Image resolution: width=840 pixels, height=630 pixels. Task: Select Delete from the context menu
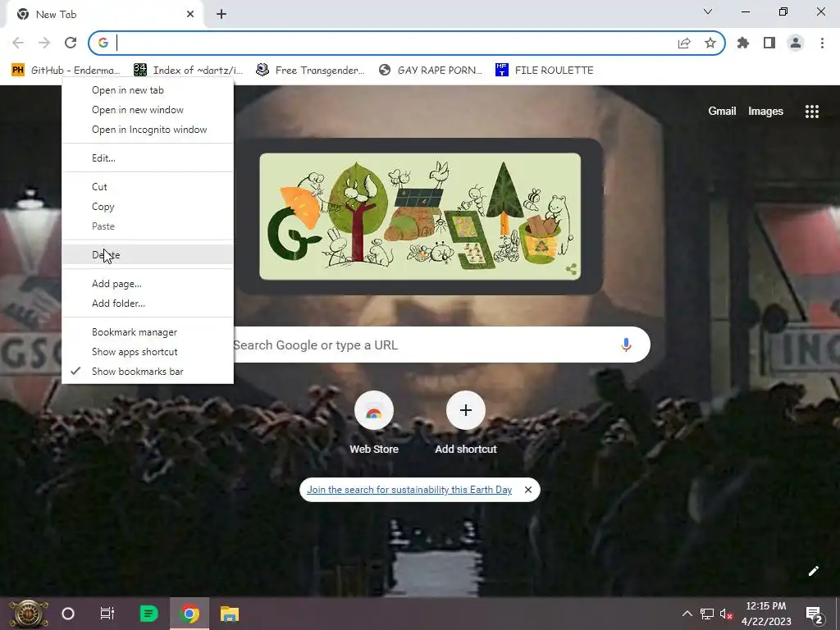tap(148, 255)
